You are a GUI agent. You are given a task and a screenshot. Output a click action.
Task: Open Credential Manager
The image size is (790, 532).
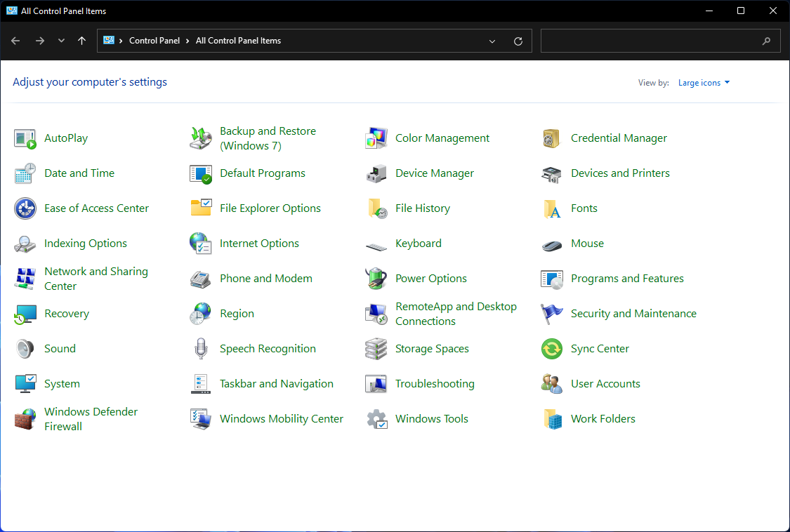pos(618,138)
